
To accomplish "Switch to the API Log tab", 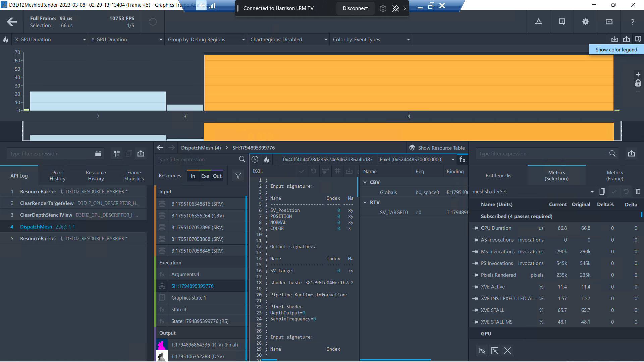I will coord(19,176).
